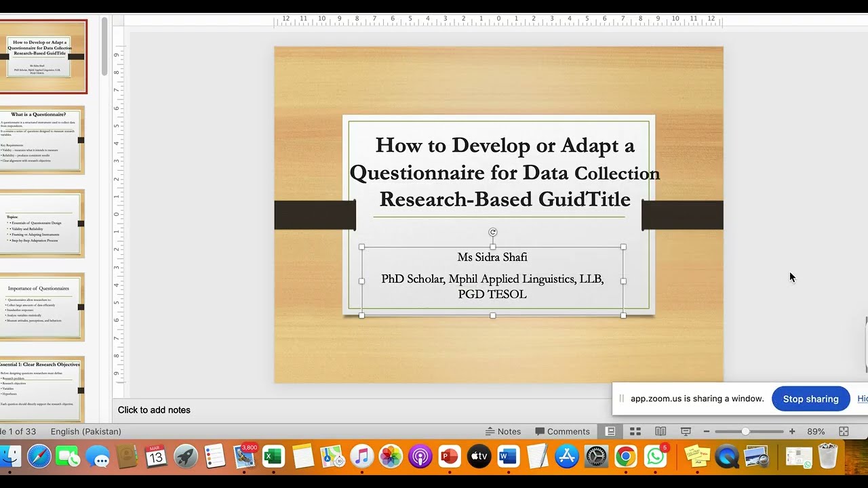Screen dimensions: 868x488
Task: Open TextEdit from the Dock
Action: 537,456
